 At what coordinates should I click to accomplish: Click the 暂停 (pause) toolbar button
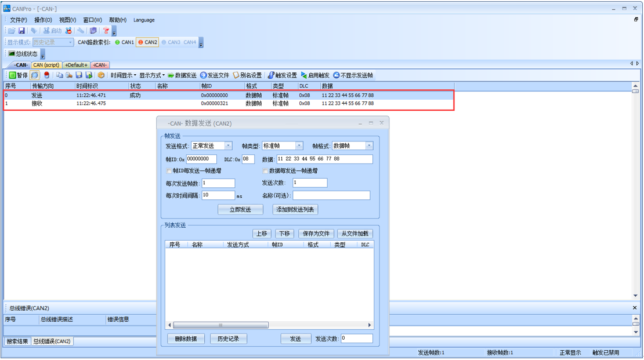click(17, 75)
